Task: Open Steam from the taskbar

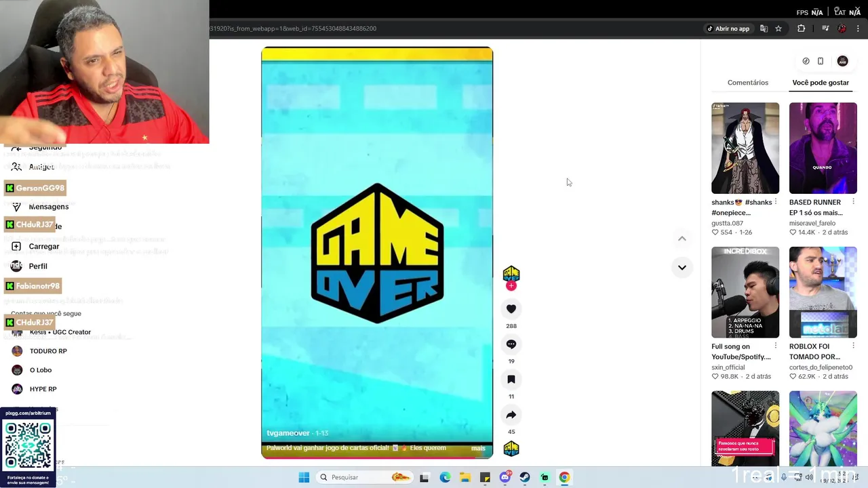Action: click(x=525, y=477)
